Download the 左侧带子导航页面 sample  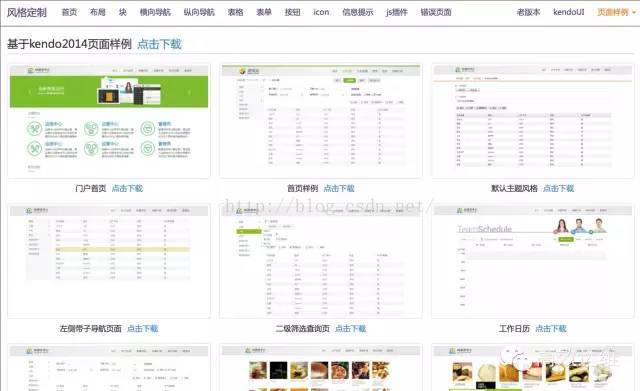click(142, 329)
